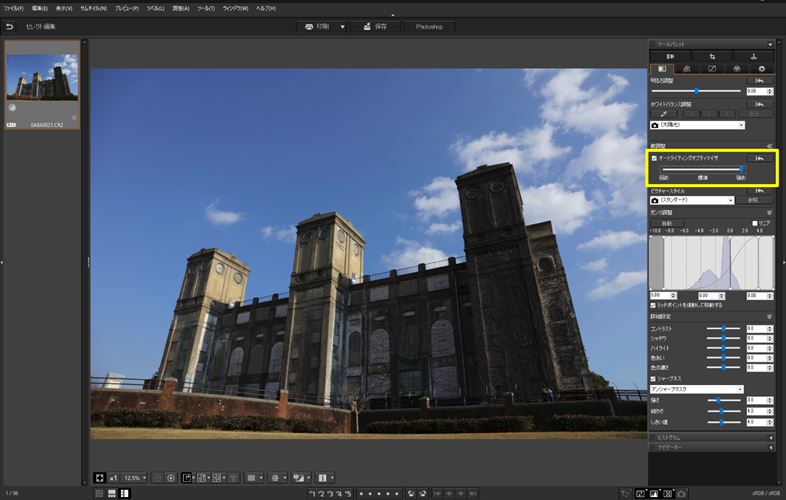The height and width of the screenshot is (500, 786).
Task: Open the picture style dropdown
Action: pyautogui.click(x=692, y=200)
